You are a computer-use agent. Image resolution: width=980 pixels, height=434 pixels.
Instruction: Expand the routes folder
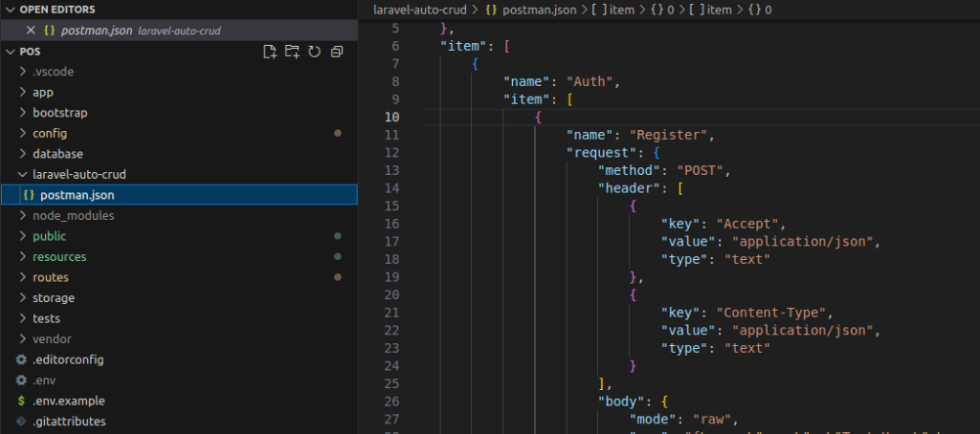click(51, 277)
